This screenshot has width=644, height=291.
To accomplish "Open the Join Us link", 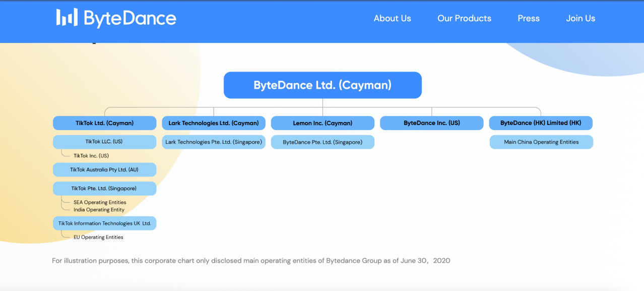I will [581, 18].
